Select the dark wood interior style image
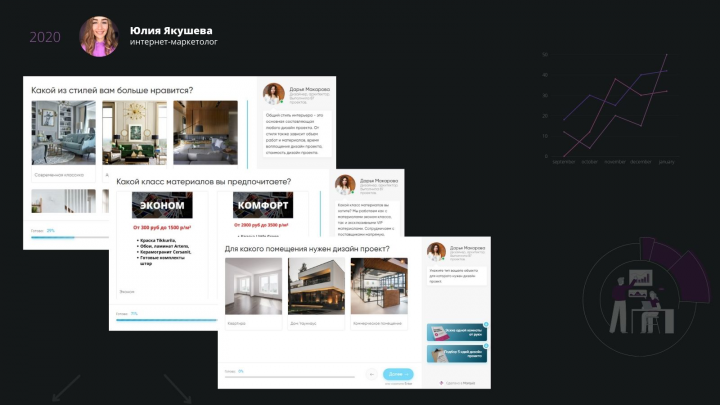 206,133
